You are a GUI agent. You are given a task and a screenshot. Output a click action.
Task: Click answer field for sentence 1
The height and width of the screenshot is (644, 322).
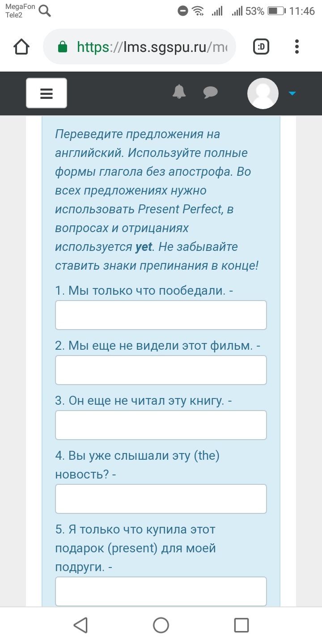coord(161,315)
